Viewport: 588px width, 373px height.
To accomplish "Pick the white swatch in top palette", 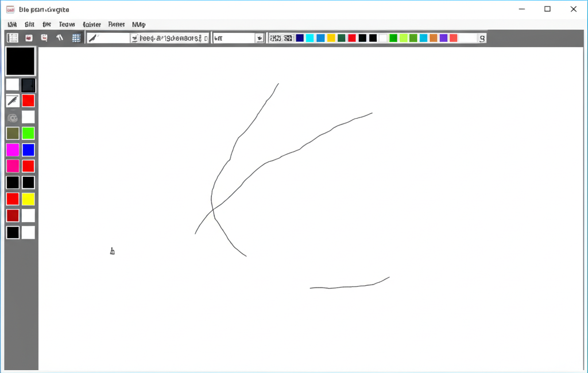I will (383, 38).
